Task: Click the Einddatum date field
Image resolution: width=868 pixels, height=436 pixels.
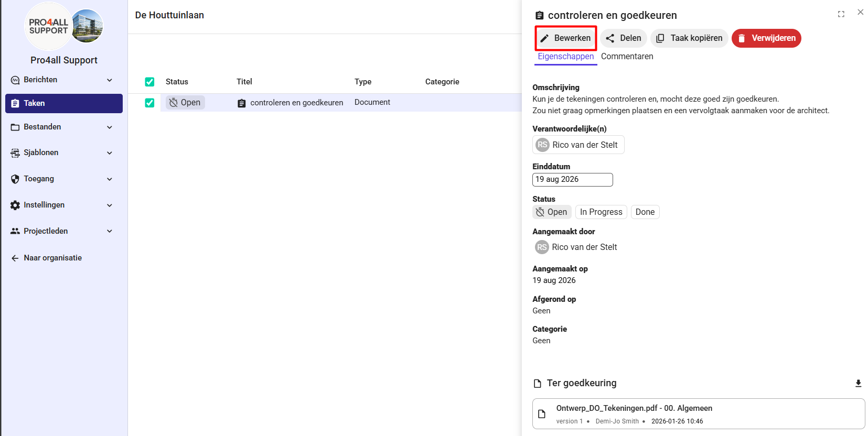Action: coord(573,180)
